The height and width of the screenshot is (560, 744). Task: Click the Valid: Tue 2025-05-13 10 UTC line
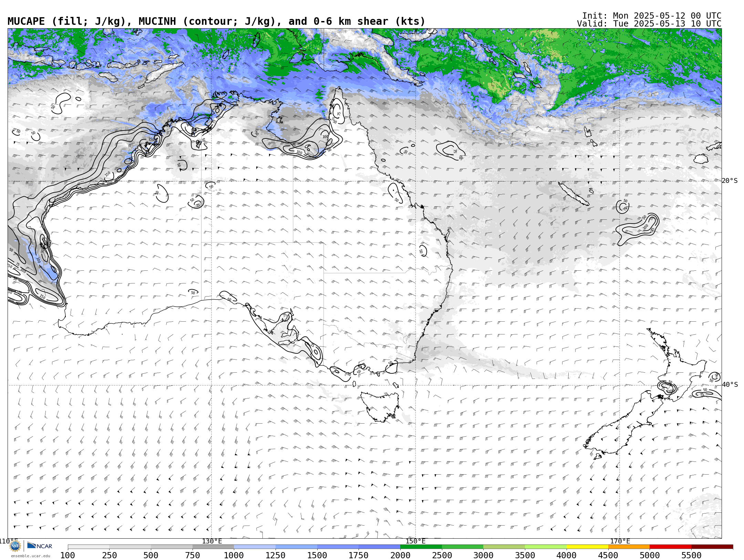pyautogui.click(x=649, y=24)
